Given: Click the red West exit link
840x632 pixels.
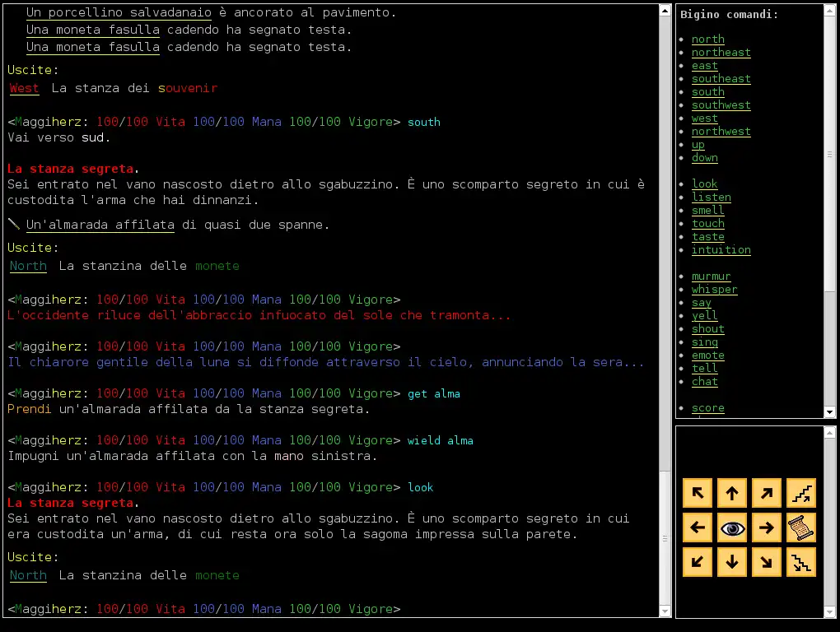Looking at the screenshot, I should click(x=24, y=88).
